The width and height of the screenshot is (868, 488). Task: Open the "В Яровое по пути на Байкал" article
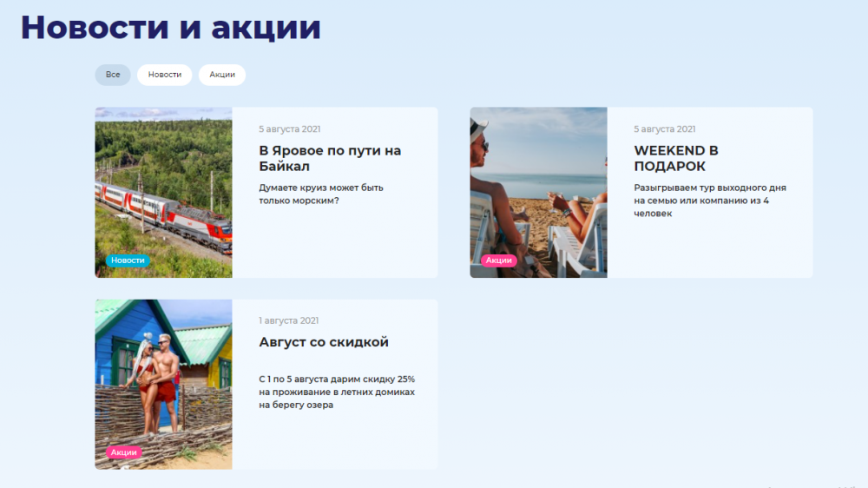(330, 158)
